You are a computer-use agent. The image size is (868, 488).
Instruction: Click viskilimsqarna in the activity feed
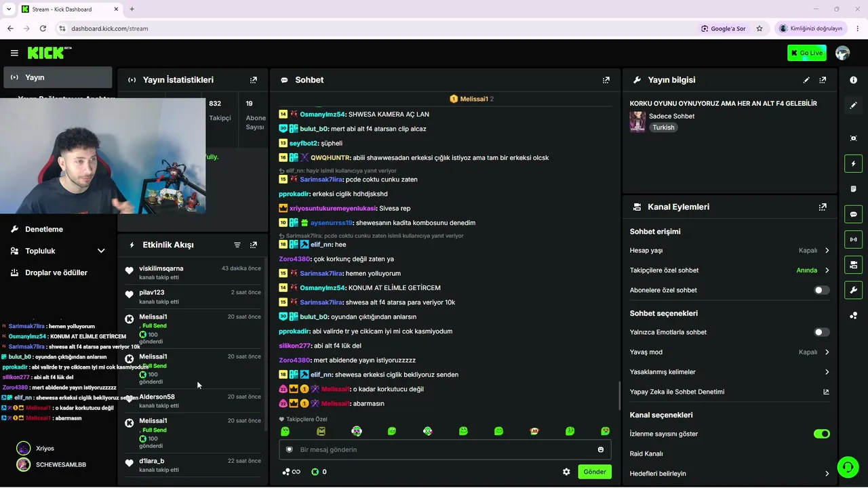pos(161,268)
